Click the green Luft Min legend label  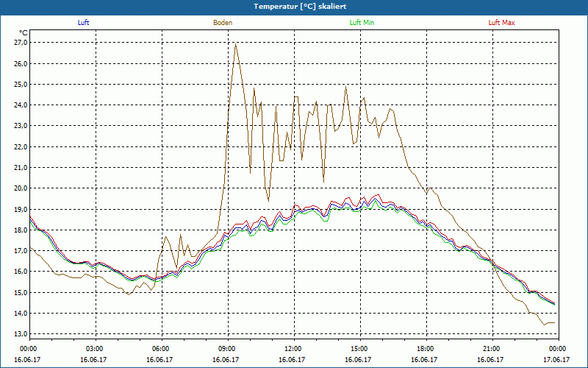[x=362, y=23]
